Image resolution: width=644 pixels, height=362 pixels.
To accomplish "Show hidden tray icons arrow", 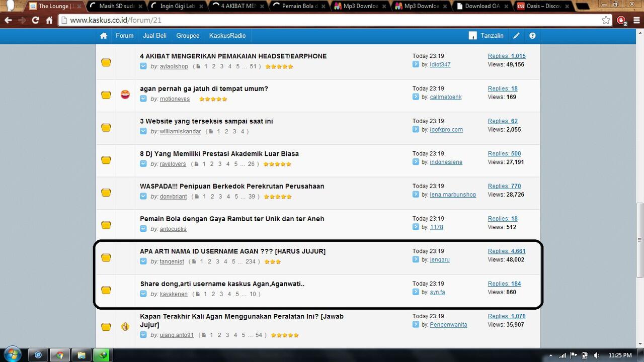I will point(550,355).
